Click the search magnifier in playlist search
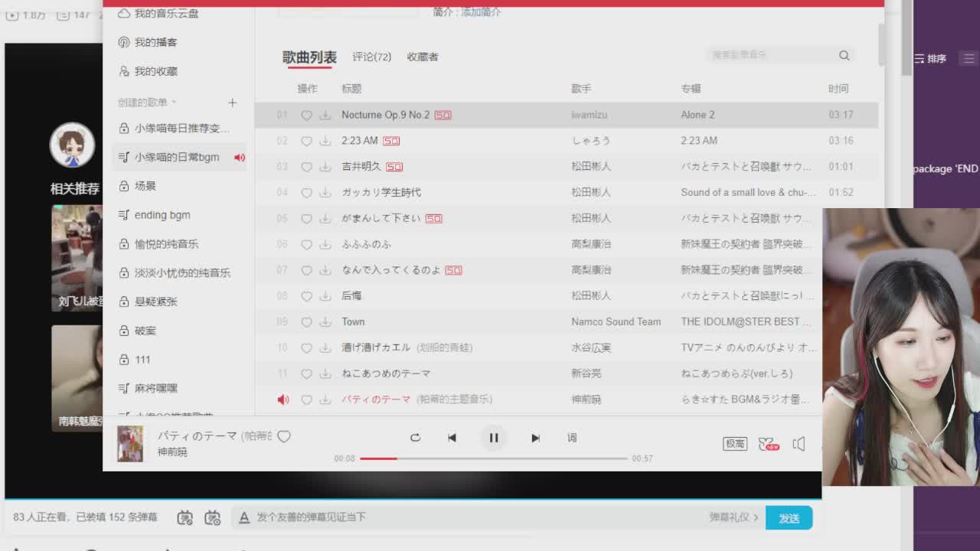This screenshot has height=551, width=980. point(844,55)
